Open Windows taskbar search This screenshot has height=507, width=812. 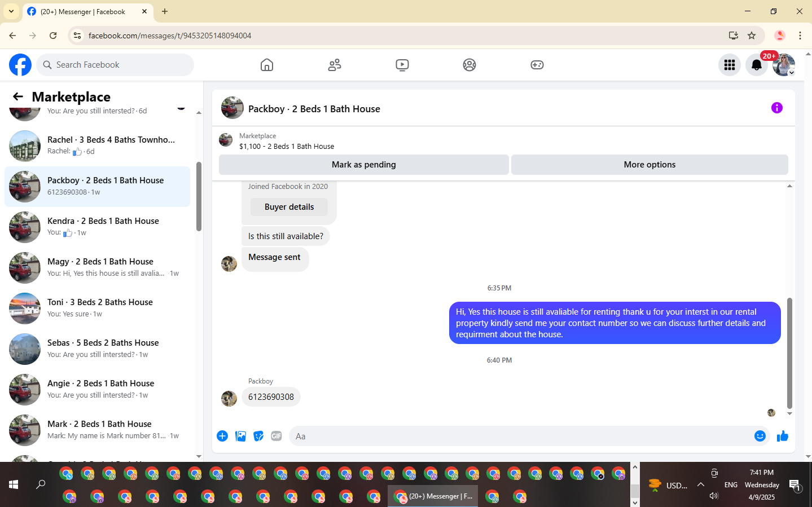41,484
